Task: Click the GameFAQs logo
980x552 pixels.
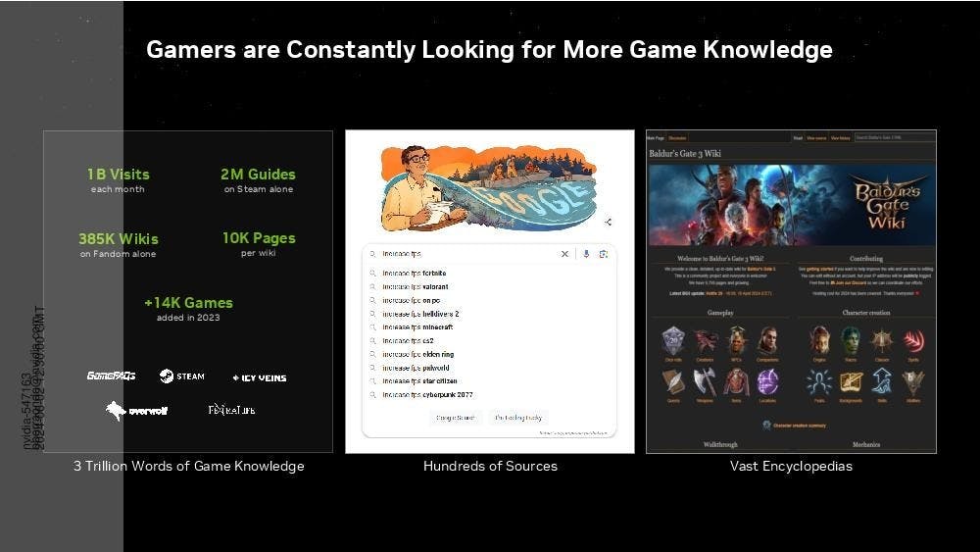Action: (112, 376)
